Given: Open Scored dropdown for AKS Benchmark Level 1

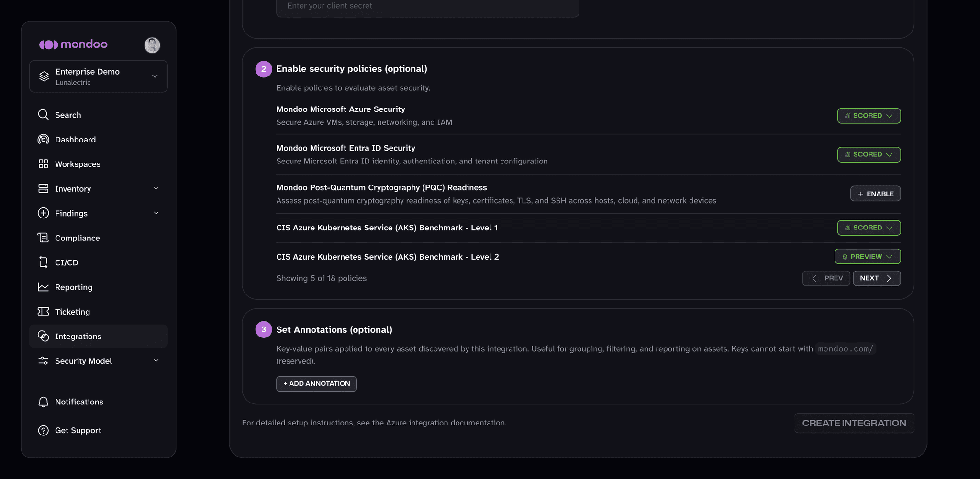Looking at the screenshot, I should (x=869, y=228).
